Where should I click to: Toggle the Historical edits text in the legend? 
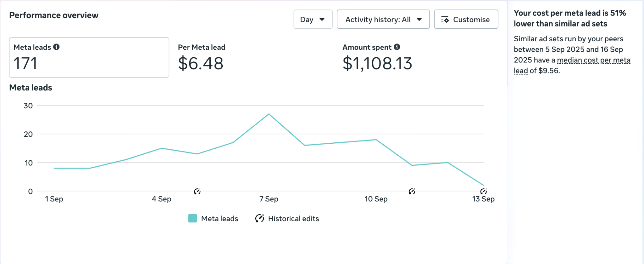click(293, 218)
